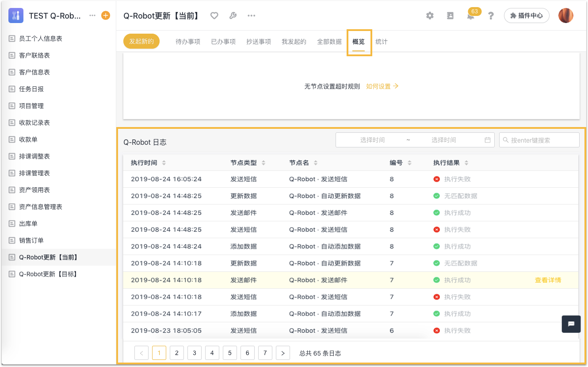Sort by 执行时间 column arrows
Screen dimensions: 588x367
pos(164,163)
